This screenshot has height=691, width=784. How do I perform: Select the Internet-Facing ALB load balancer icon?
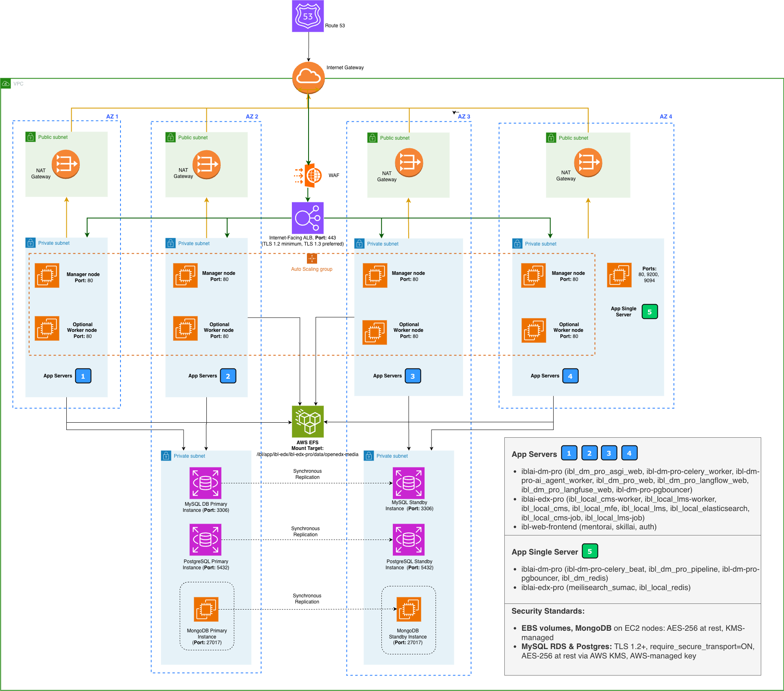pos(308,218)
